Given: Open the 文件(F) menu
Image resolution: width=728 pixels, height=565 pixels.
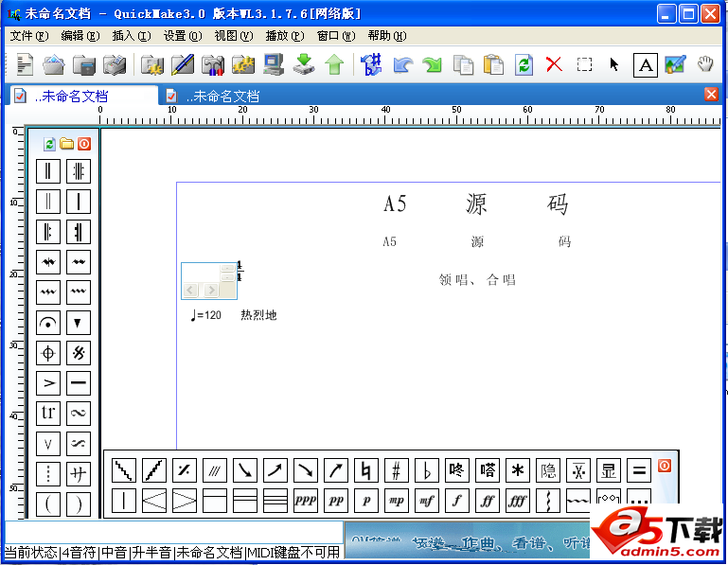Looking at the screenshot, I should coord(29,36).
